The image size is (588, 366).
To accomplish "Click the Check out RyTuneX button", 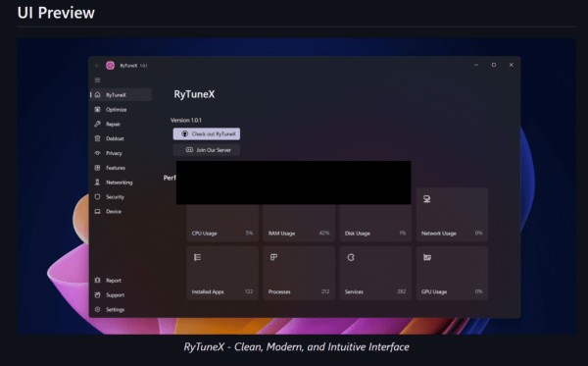I will [x=207, y=134].
